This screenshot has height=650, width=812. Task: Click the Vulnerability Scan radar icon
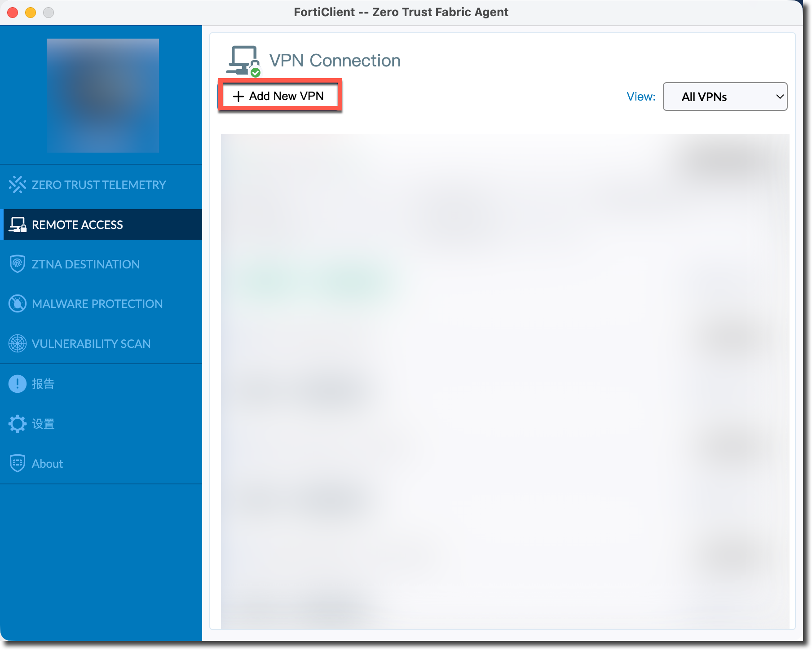click(18, 343)
